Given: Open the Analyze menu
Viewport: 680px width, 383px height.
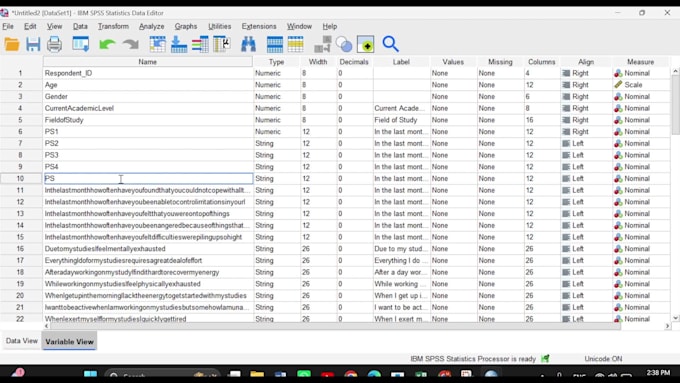Looking at the screenshot, I should [x=151, y=26].
